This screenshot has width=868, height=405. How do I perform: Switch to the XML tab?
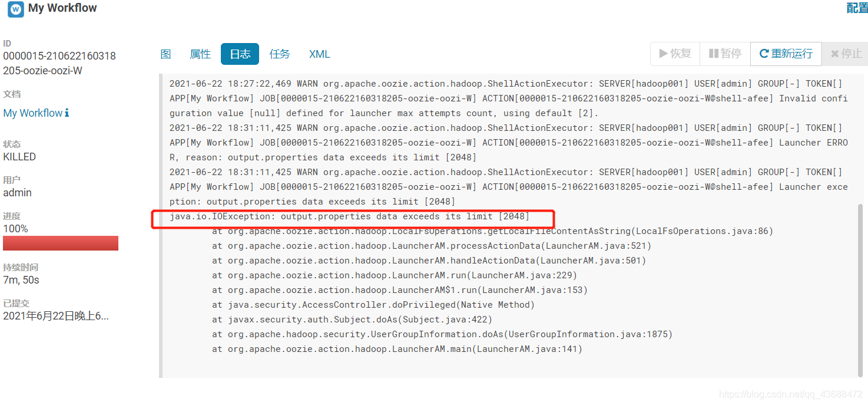[x=320, y=54]
